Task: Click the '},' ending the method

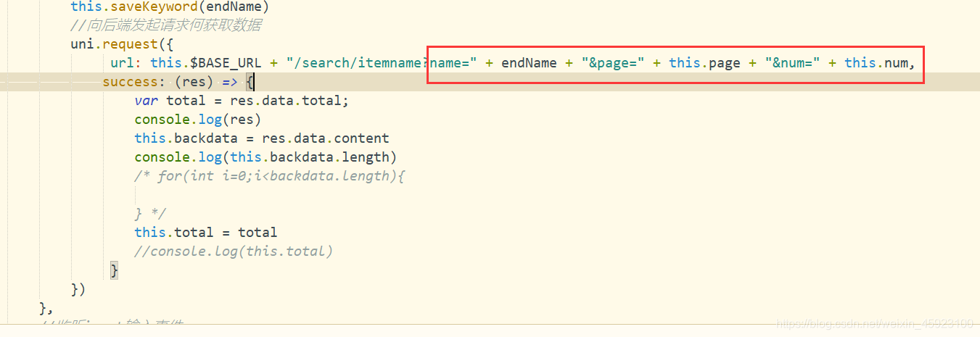Action: pos(46,308)
